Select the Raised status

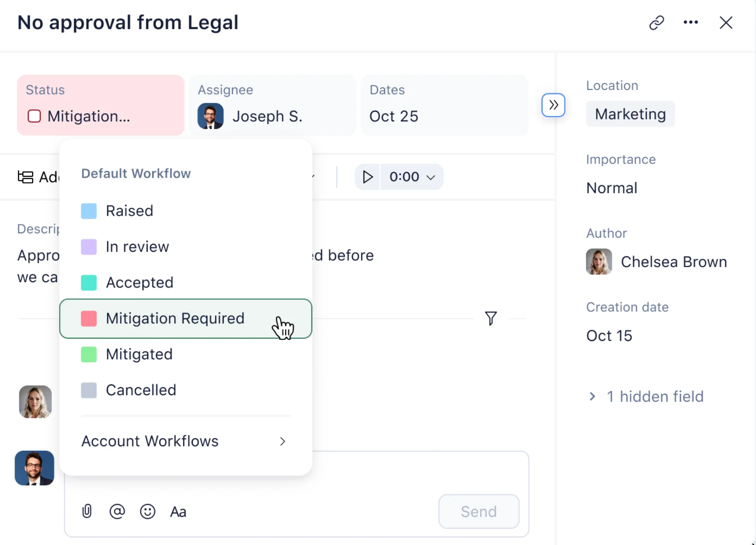129,211
